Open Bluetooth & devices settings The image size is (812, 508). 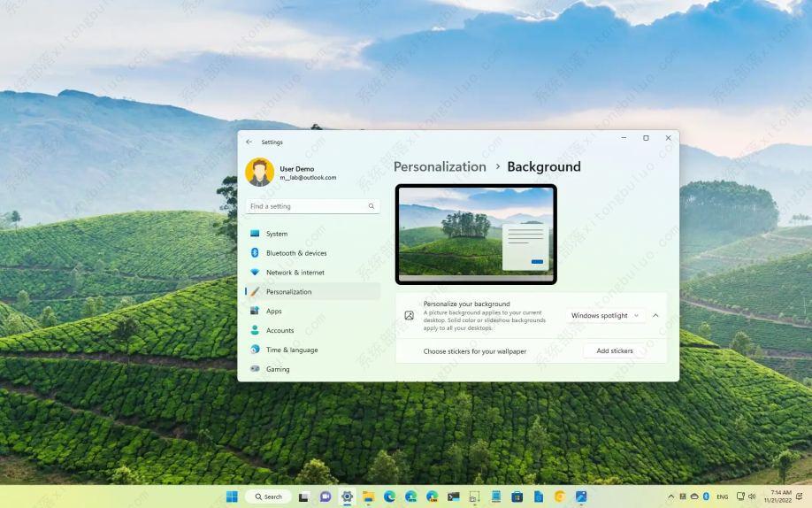295,253
